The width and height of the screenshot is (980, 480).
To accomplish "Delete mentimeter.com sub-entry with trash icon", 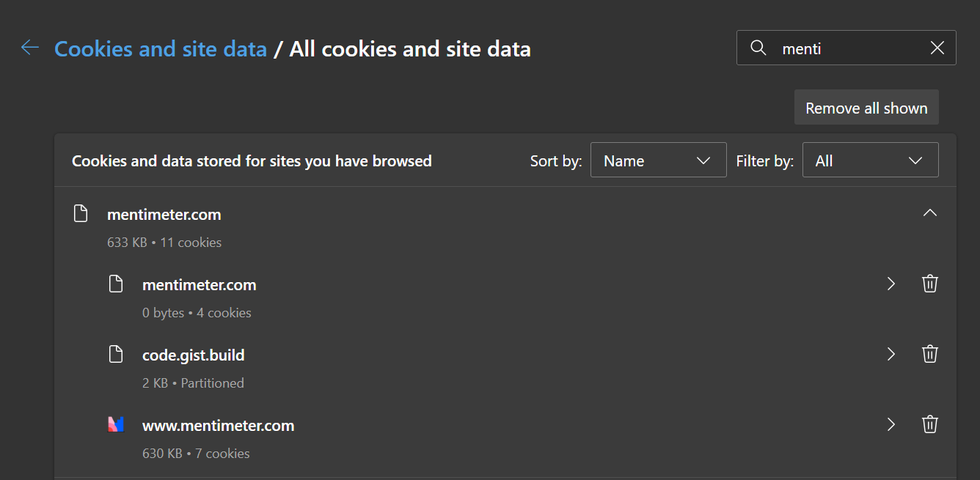I will (930, 284).
